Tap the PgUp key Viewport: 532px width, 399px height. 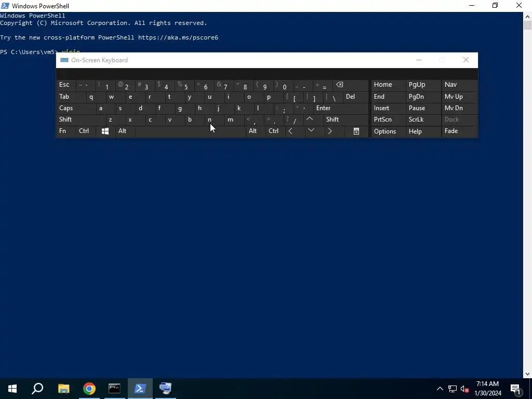[x=423, y=85]
